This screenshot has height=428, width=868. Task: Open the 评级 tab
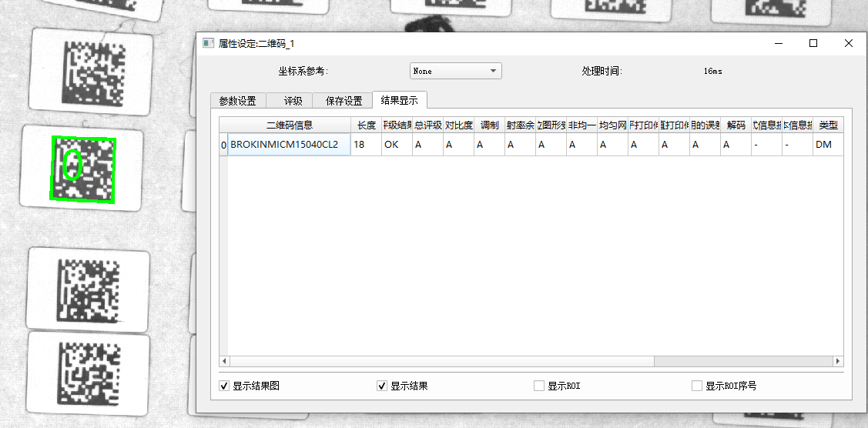[x=293, y=101]
